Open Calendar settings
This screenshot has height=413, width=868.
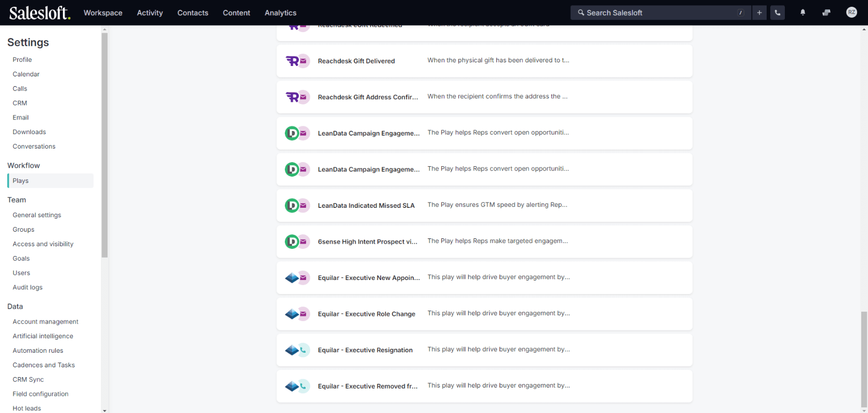26,74
